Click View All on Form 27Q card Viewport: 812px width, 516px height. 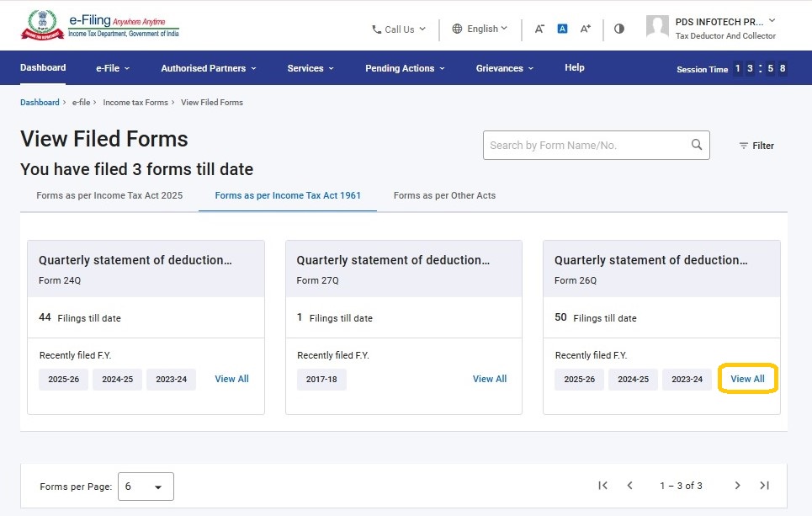pos(490,379)
